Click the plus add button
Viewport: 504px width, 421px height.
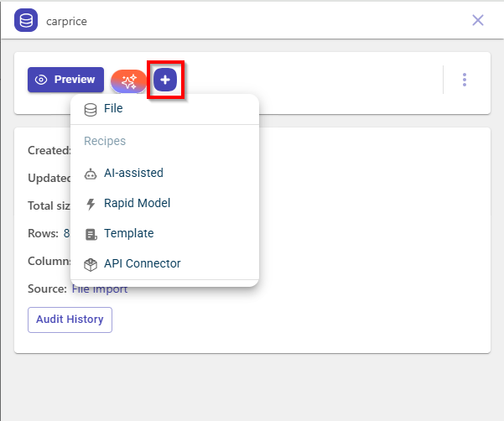[x=165, y=80]
